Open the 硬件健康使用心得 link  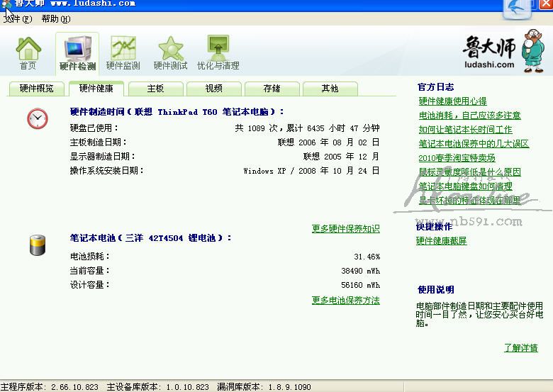click(x=452, y=101)
